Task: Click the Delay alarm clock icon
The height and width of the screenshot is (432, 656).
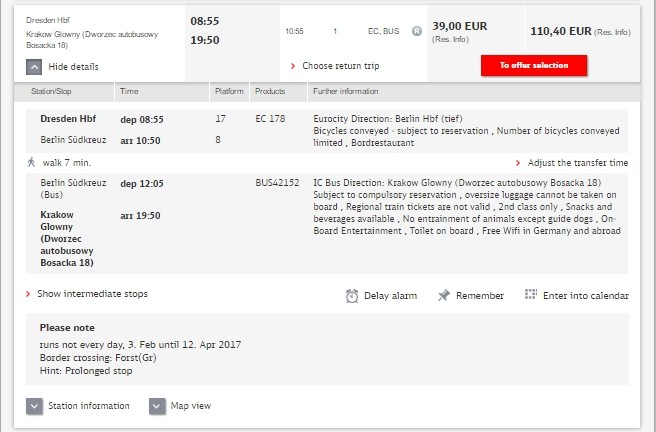Action: (352, 296)
